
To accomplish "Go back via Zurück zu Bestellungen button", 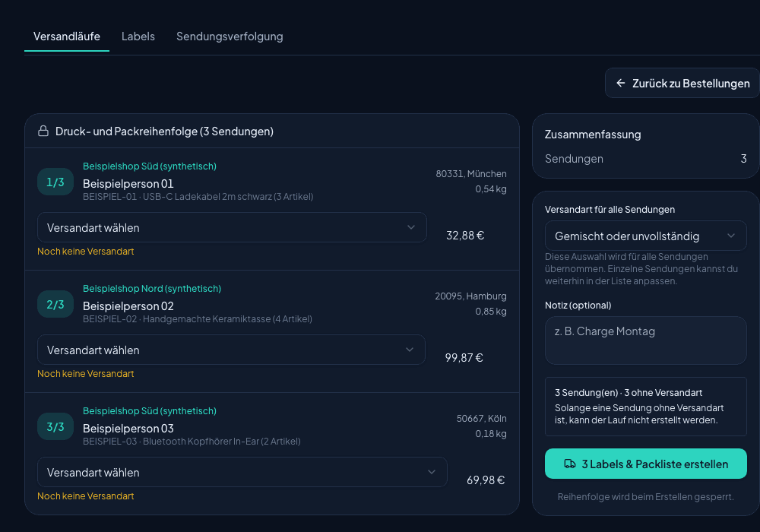I will 682,84.
